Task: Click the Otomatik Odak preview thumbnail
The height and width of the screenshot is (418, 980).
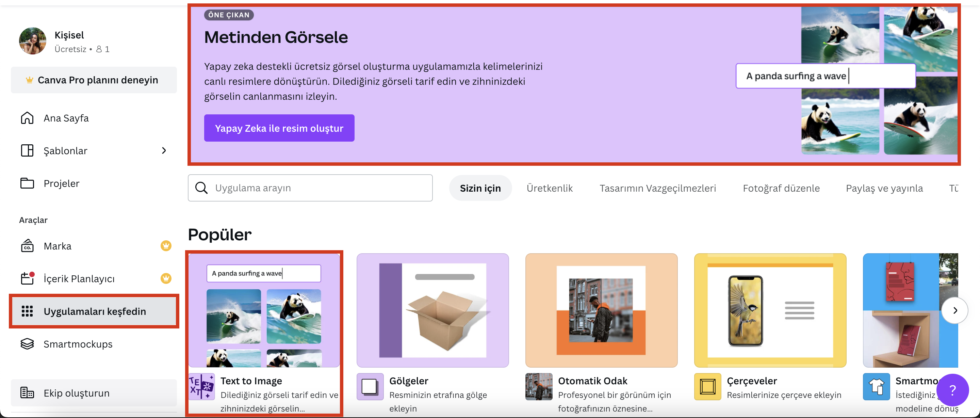Action: (602, 310)
